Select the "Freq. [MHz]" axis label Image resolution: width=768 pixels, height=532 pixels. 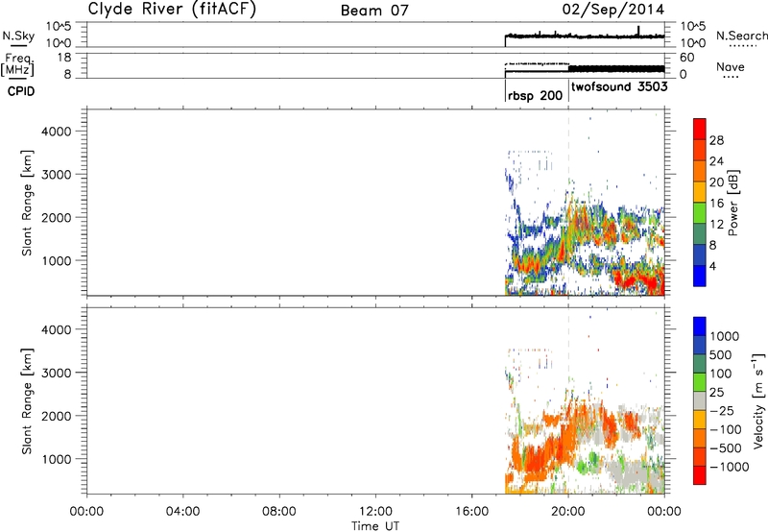pos(17,64)
